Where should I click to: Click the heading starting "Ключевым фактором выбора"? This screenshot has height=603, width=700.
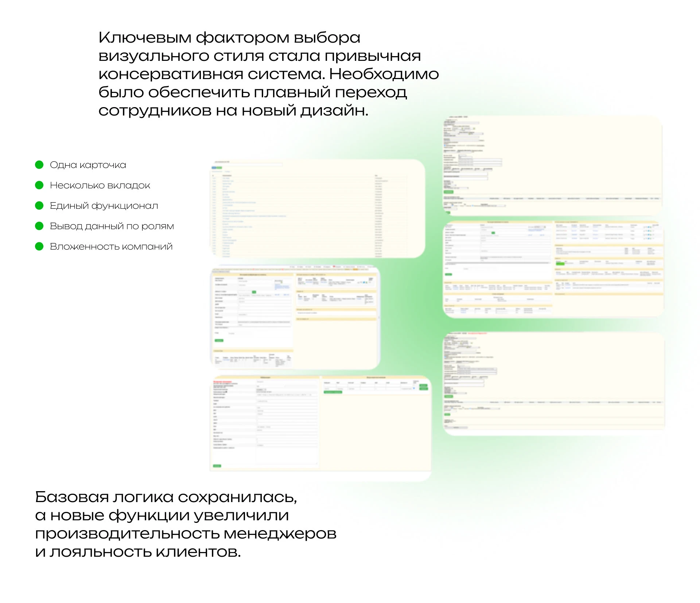pos(268,74)
